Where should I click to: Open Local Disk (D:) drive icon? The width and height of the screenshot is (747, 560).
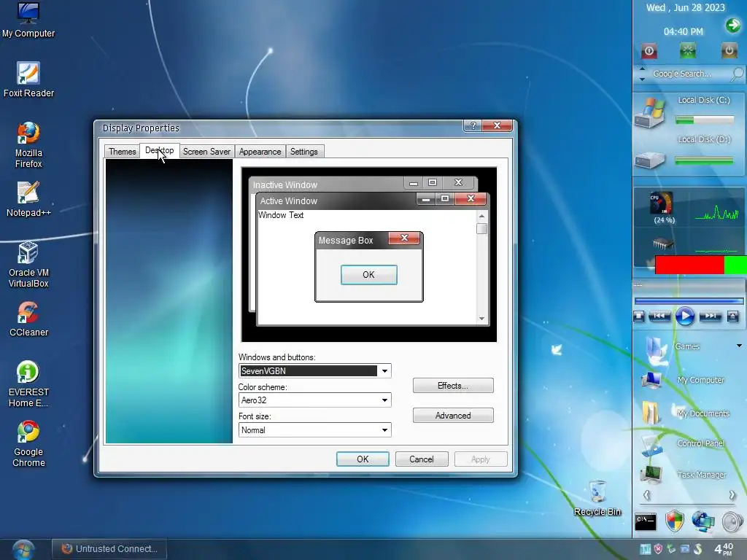tap(649, 159)
